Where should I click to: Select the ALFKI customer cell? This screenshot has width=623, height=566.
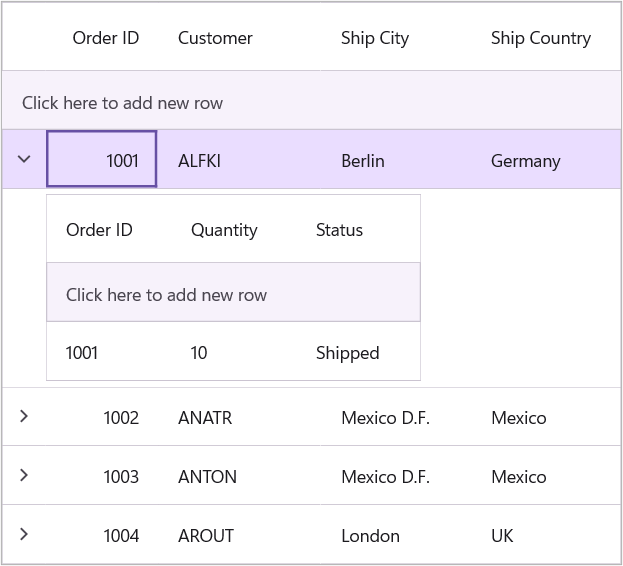[x=199, y=161]
